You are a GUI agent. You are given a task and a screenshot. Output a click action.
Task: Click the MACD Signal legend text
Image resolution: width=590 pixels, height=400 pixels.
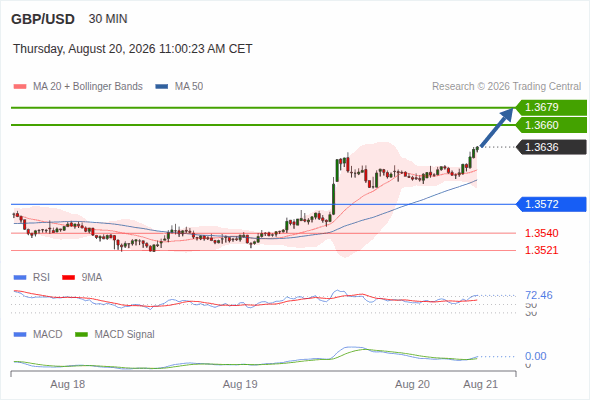(x=125, y=335)
